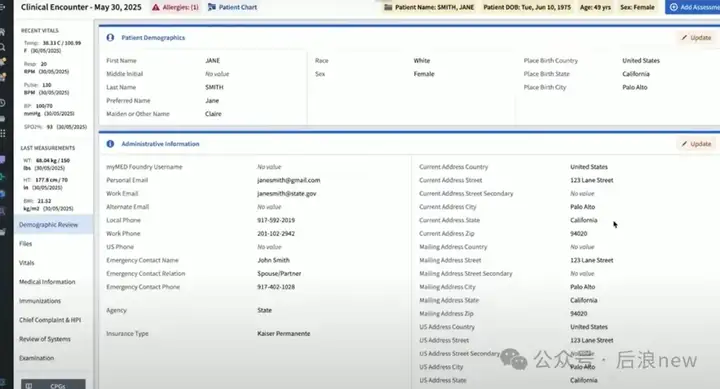The width and height of the screenshot is (720, 389).
Task: Click the pencil icon on Demographics Update
Action: (x=684, y=38)
